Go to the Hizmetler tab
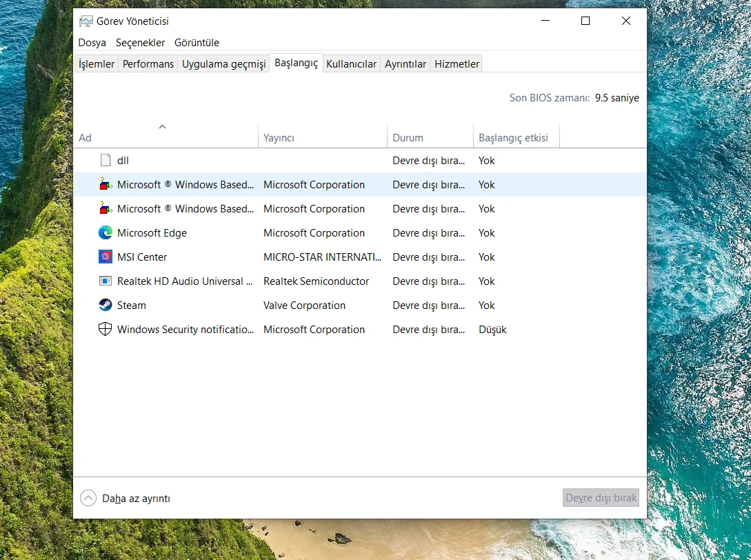 457,64
